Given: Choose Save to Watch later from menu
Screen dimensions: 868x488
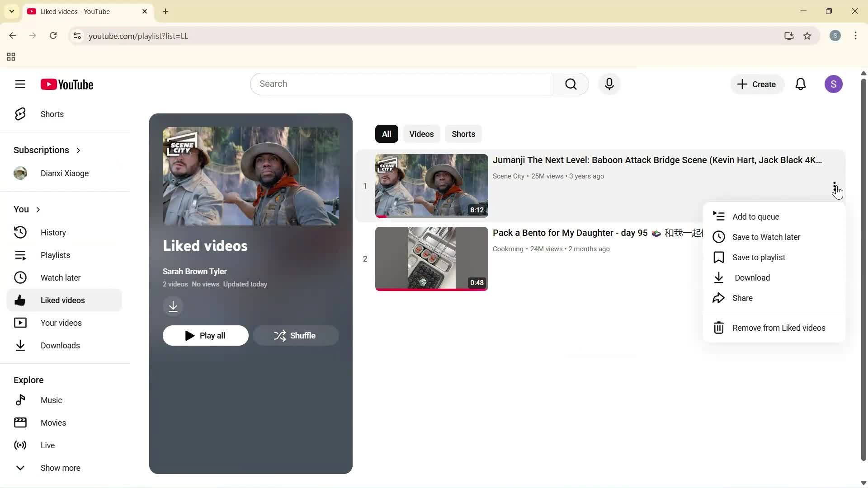Looking at the screenshot, I should [765, 237].
